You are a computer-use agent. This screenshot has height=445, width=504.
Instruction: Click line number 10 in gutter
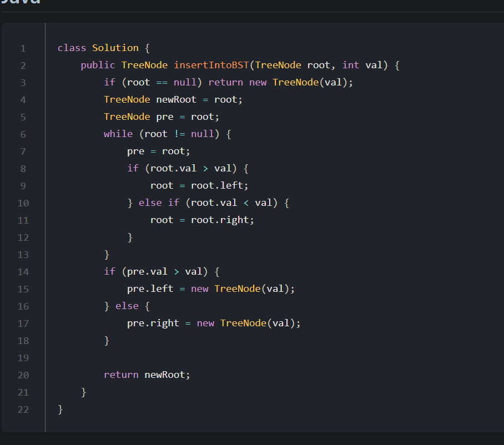23,203
